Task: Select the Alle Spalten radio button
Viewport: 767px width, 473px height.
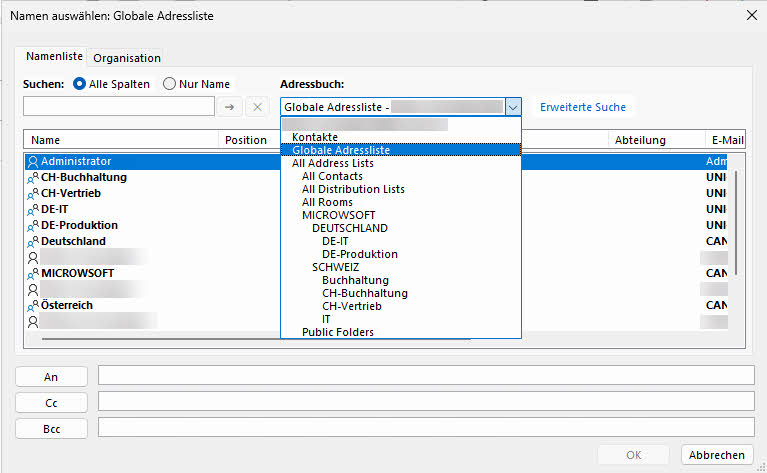Action: point(80,84)
